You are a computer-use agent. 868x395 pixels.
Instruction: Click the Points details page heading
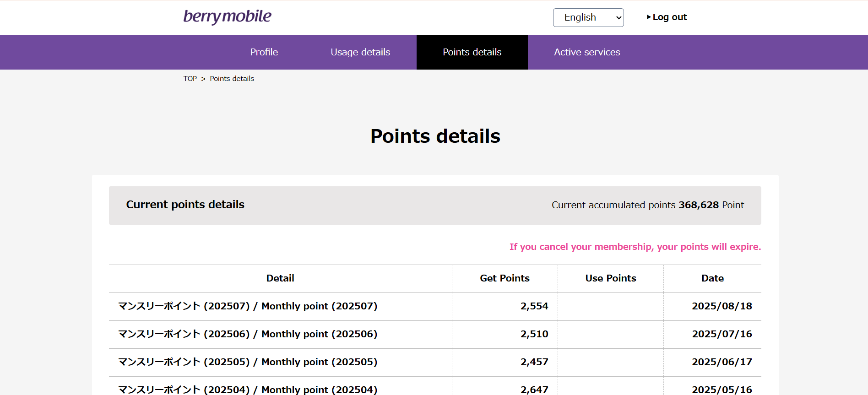click(x=435, y=136)
